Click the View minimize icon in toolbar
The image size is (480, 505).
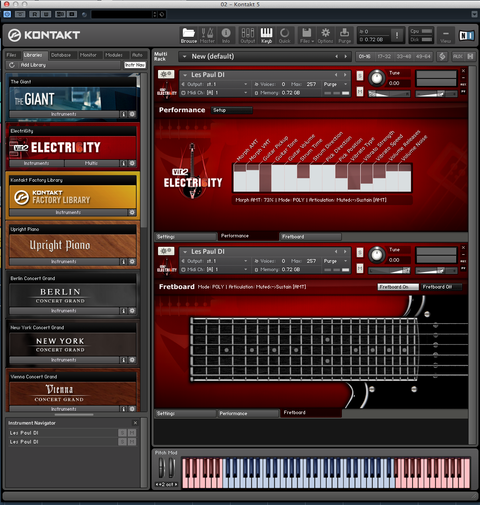pos(445,36)
